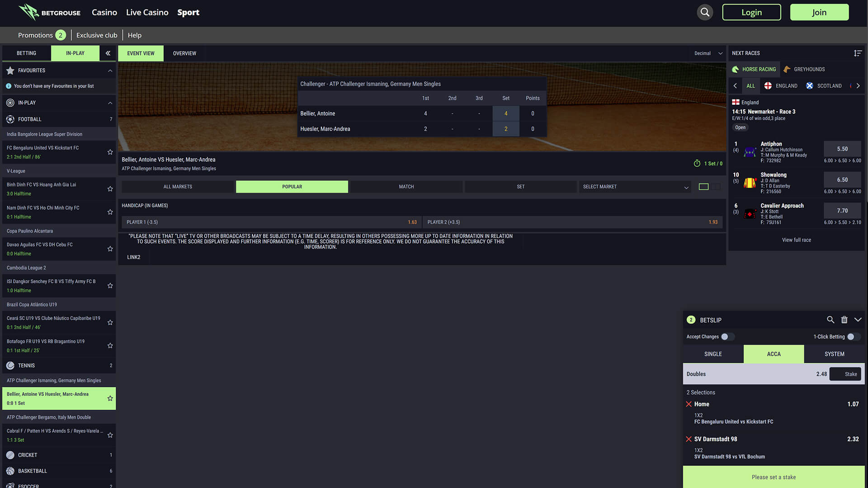Screen dimensions: 868x488
Task: Open the search magnifier in top header
Action: 705,12
